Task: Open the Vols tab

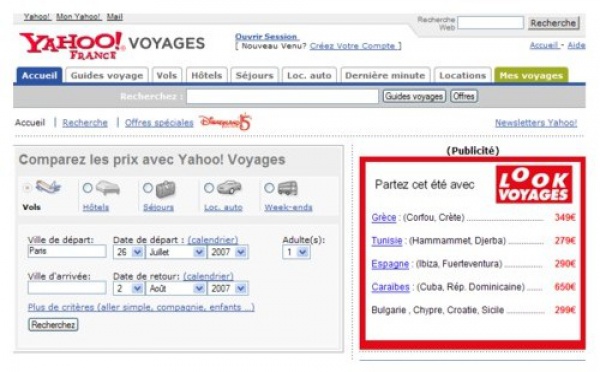Action: coord(167,75)
